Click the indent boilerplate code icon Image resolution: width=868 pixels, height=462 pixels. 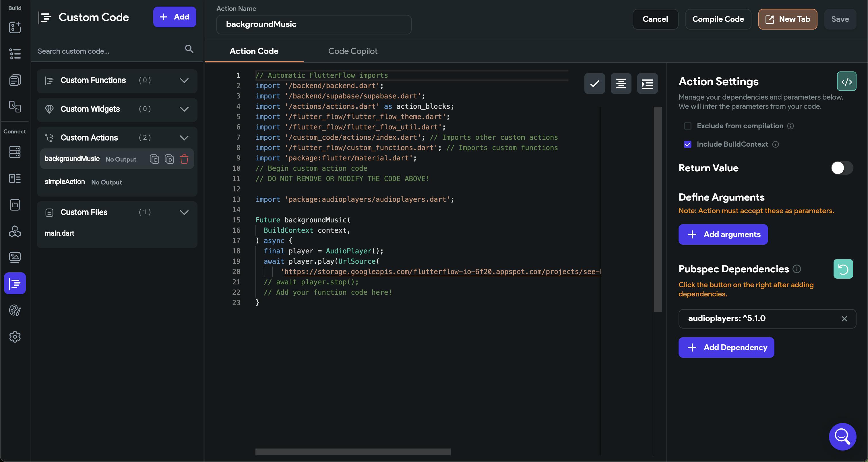647,84
